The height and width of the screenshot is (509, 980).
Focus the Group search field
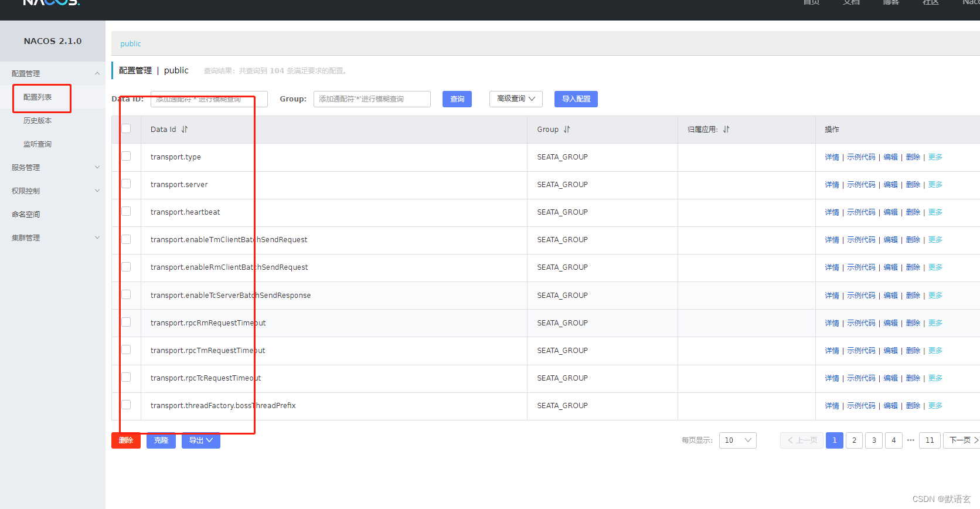coord(372,99)
